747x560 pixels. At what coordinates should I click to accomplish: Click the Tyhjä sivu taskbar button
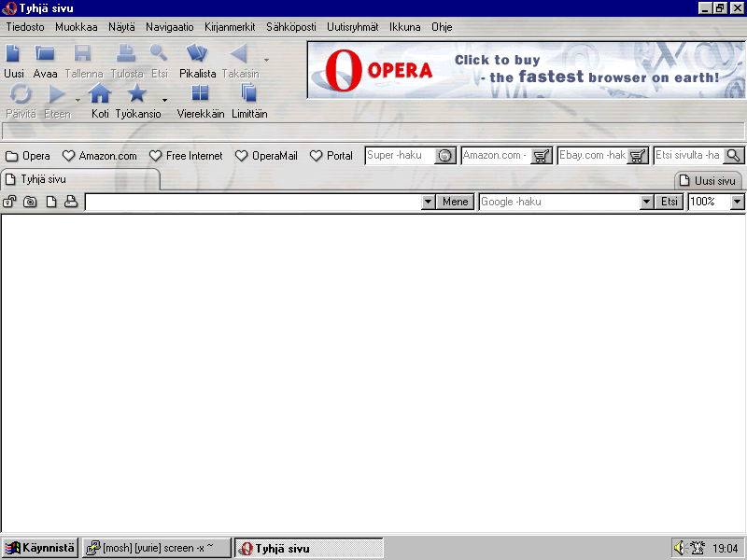(x=309, y=548)
